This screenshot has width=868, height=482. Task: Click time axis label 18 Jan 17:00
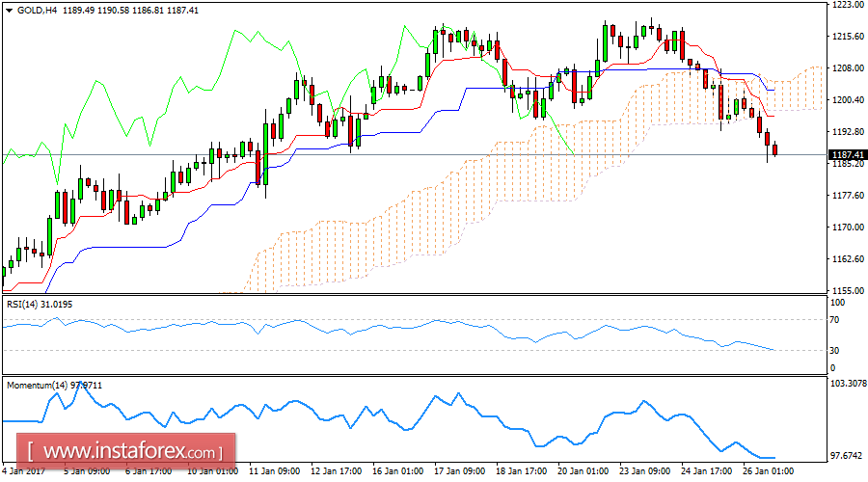point(522,471)
